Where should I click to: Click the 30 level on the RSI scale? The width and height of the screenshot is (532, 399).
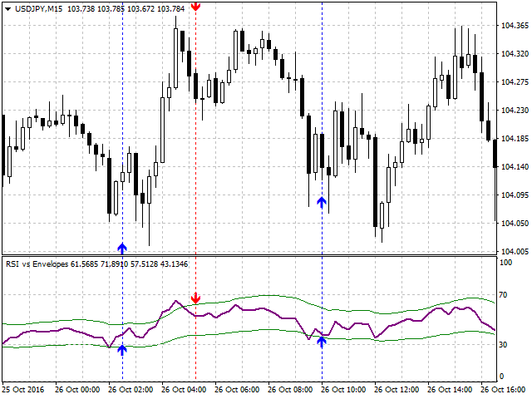pyautogui.click(x=504, y=345)
